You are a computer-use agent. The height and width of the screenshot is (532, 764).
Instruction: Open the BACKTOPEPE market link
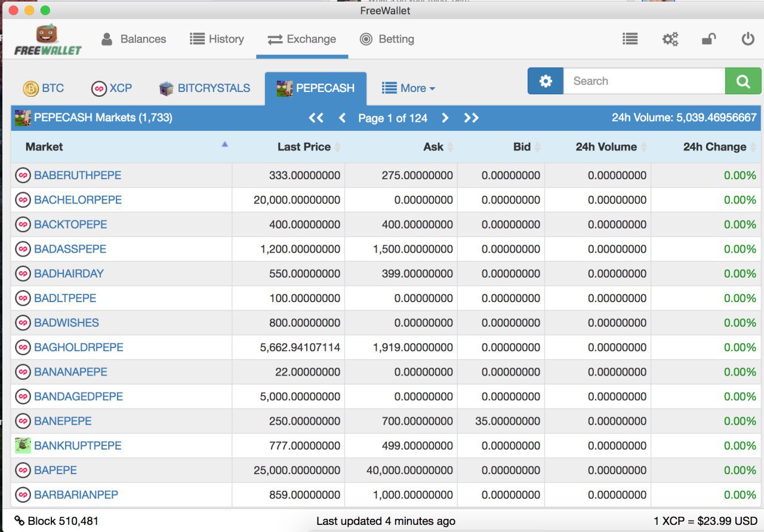[70, 225]
